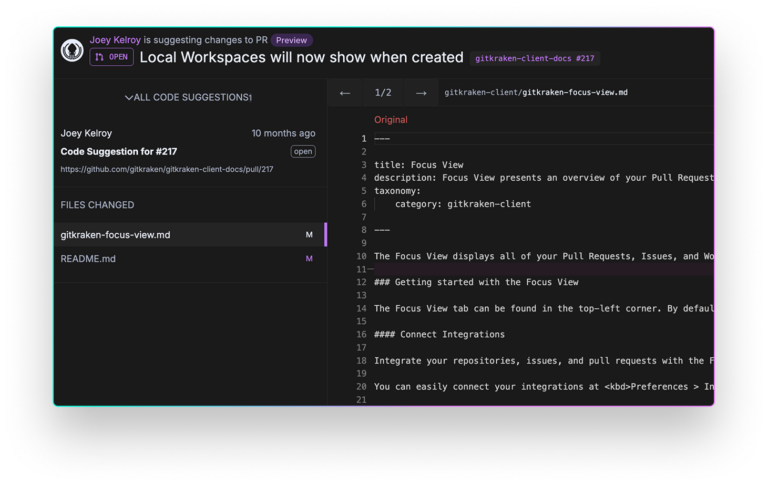The height and width of the screenshot is (486, 768).
Task: Click line 10 The Focus View displays text
Action: pyautogui.click(x=544, y=256)
